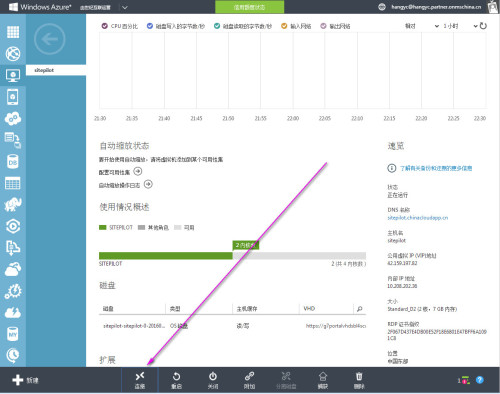Open the Recovery Services cloud icon
This screenshot has height=394, width=500.
click(x=13, y=269)
